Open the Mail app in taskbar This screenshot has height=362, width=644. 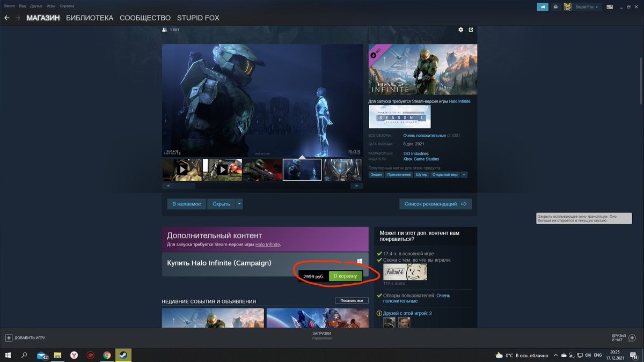[42, 355]
